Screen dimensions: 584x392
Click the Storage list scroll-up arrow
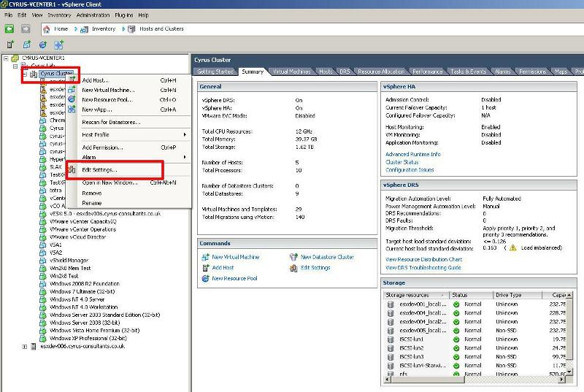coord(569,295)
